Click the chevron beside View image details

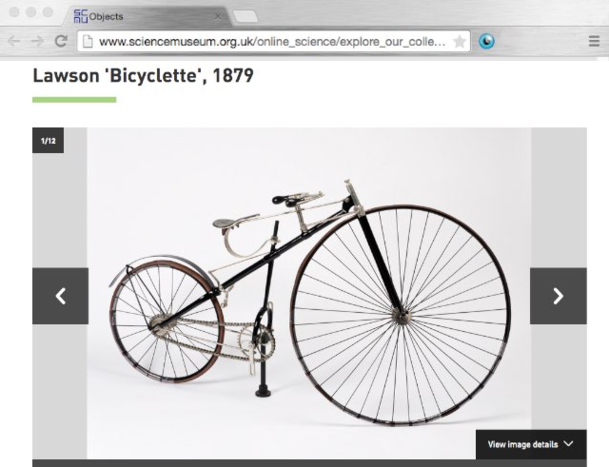[x=568, y=444]
